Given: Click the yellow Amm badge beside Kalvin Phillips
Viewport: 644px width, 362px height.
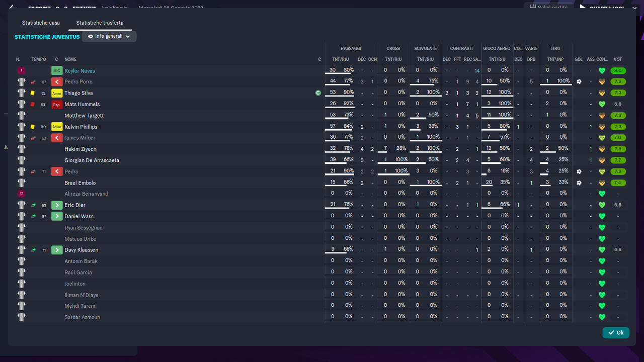Looking at the screenshot, I should 57,127.
